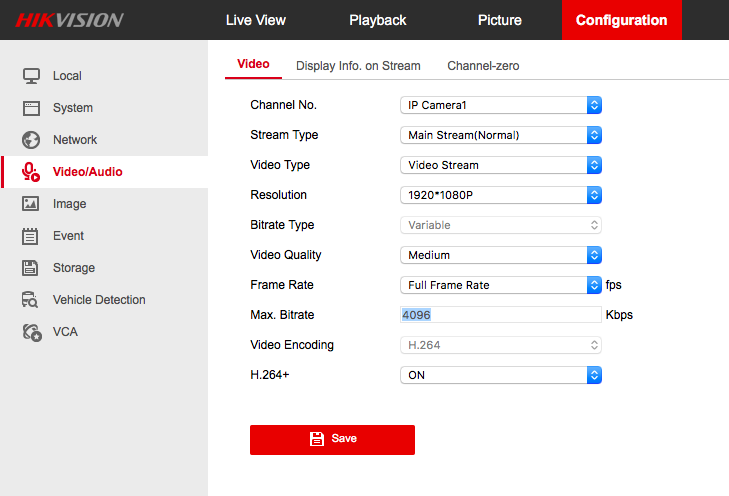Toggle the H.264+ ON selector
This screenshot has width=729, height=496.
[x=500, y=375]
